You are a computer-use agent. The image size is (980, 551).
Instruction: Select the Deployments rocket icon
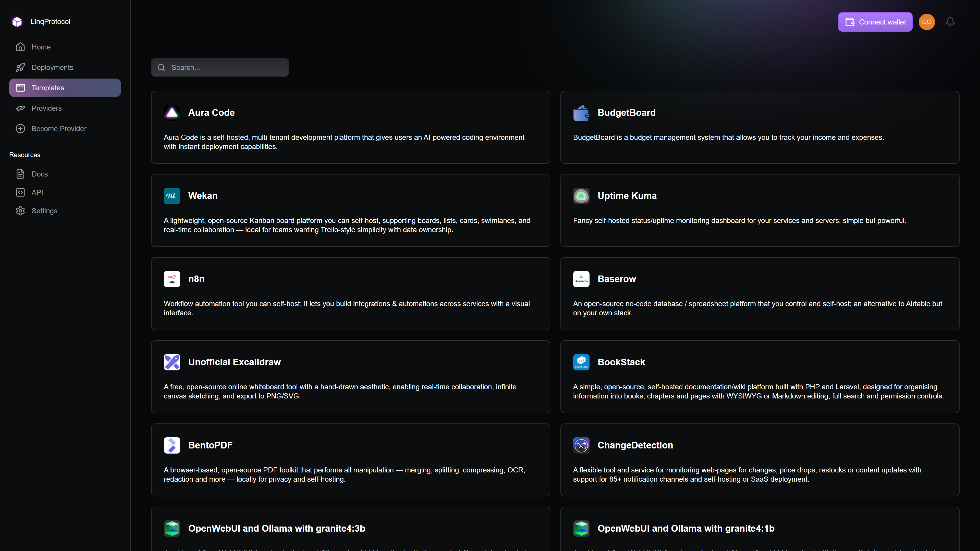click(20, 67)
